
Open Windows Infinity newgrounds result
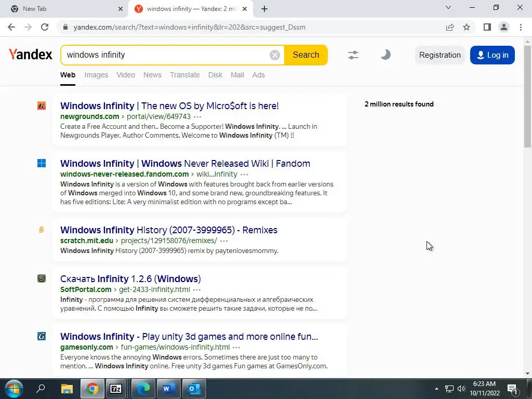[169, 106]
